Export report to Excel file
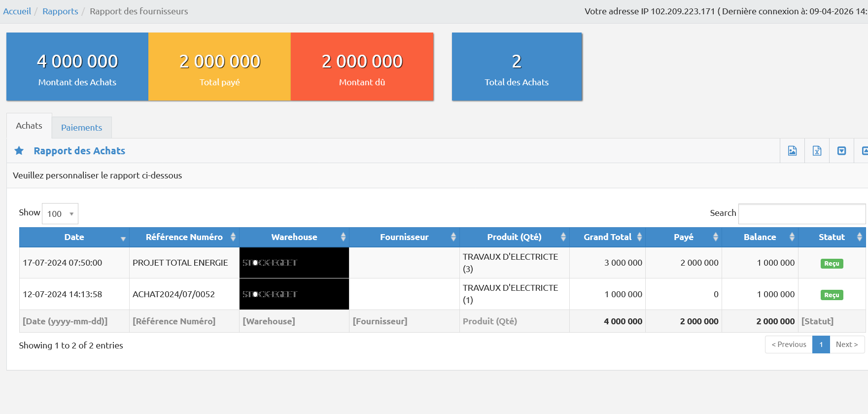This screenshot has height=414, width=868. (817, 151)
